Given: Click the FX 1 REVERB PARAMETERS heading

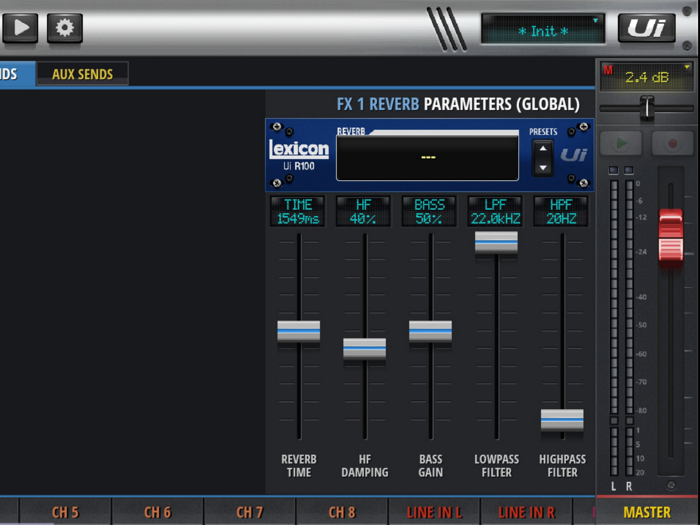Looking at the screenshot, I should tap(458, 104).
